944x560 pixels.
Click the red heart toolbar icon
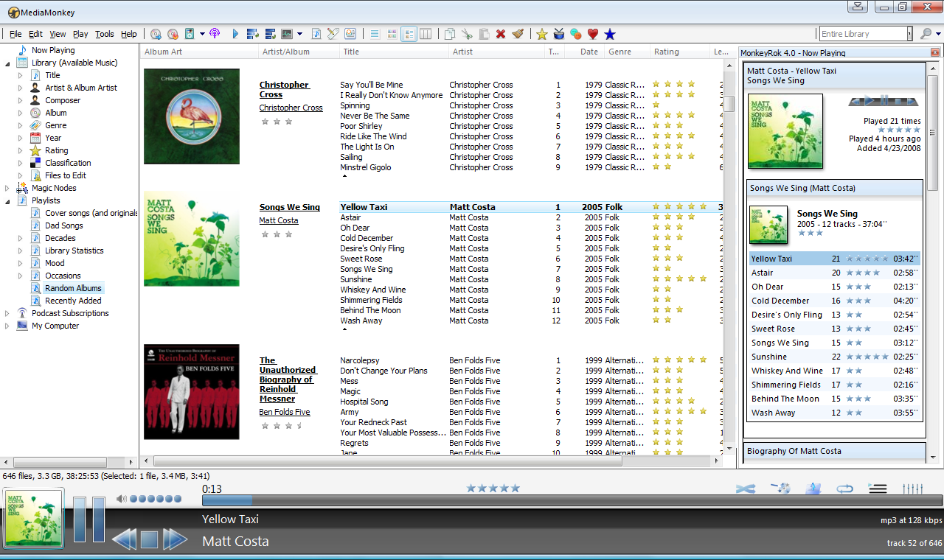(x=592, y=34)
